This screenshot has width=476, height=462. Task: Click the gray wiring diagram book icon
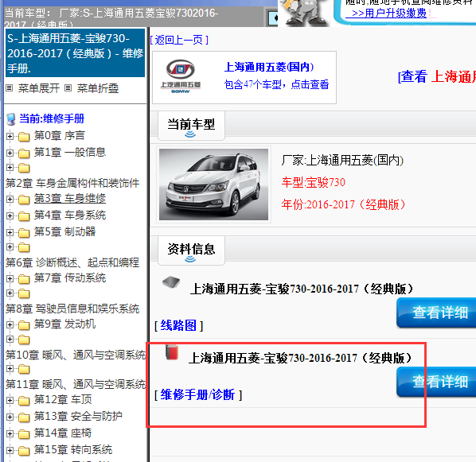tap(171, 281)
